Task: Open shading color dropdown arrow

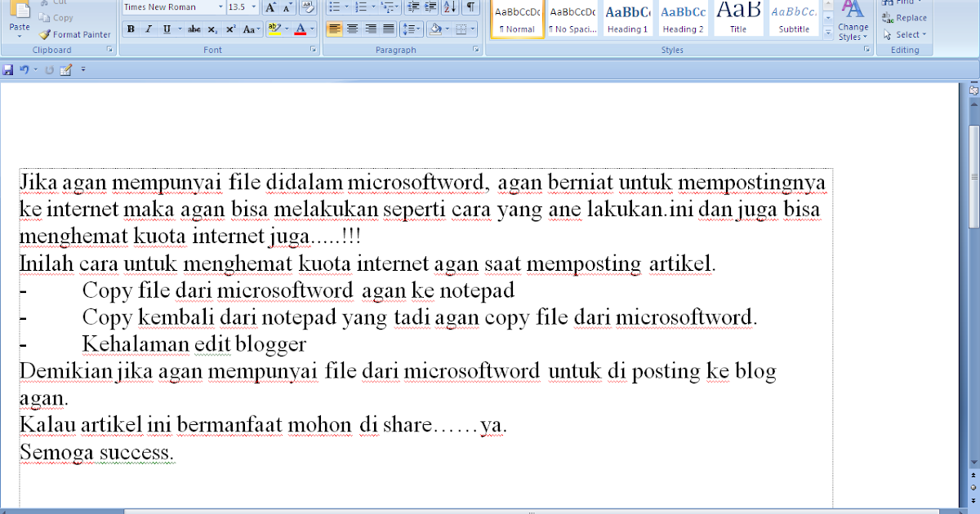Action: pos(448,29)
